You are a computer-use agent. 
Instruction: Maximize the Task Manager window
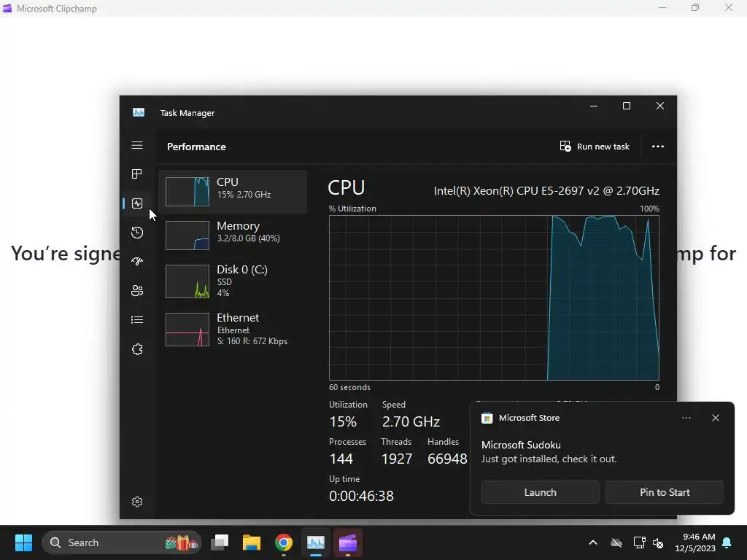[627, 106]
